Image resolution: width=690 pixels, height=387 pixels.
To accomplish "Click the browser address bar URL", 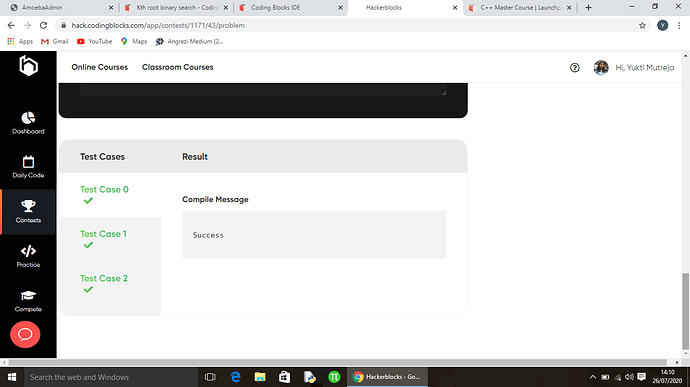I will tap(158, 26).
